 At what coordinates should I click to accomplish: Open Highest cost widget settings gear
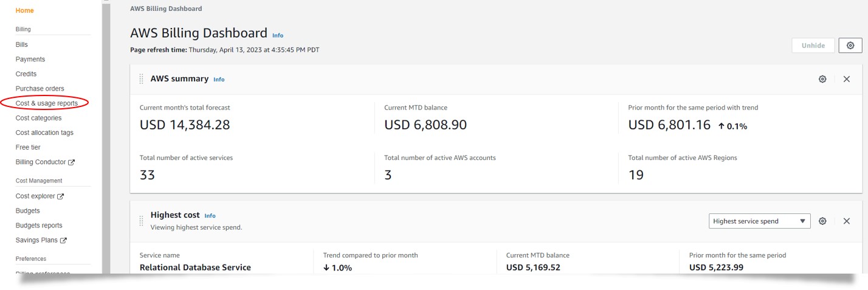[x=822, y=221]
